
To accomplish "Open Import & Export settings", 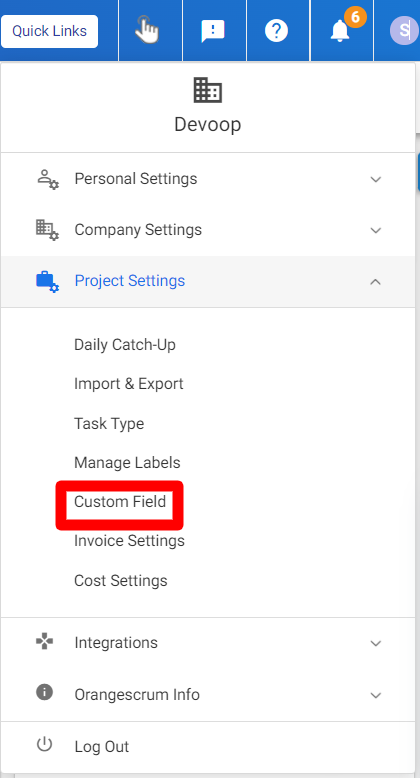I will (x=129, y=384).
